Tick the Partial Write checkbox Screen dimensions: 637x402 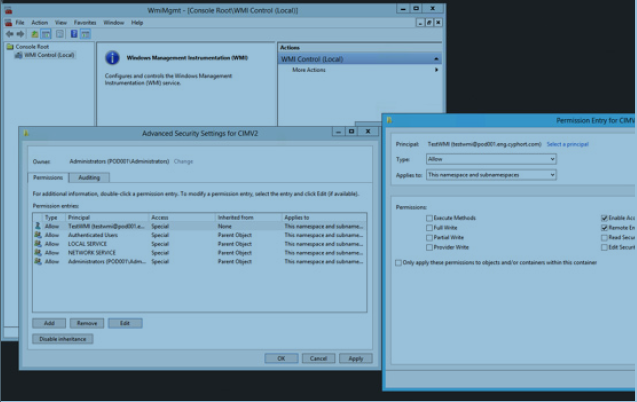[429, 238]
